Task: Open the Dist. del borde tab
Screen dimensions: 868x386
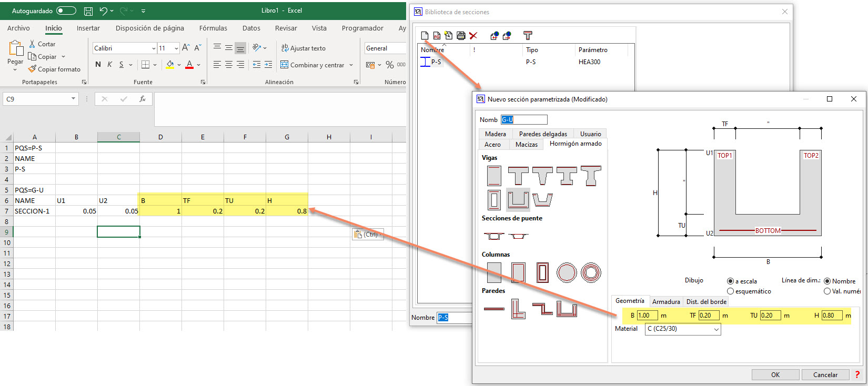Action: pos(706,302)
